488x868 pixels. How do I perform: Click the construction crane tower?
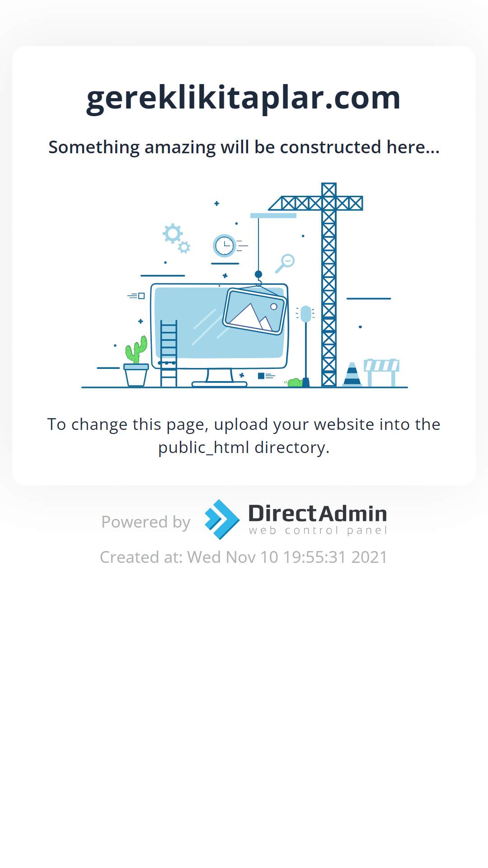pos(329,285)
